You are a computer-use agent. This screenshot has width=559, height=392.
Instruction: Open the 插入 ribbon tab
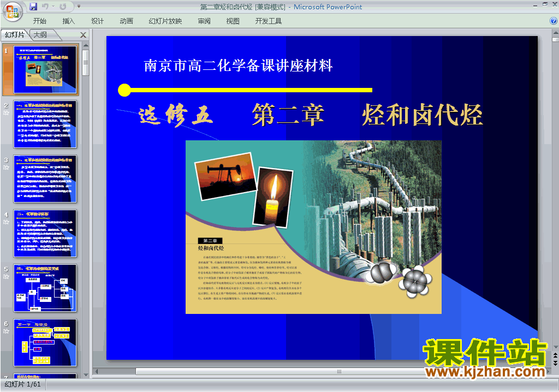[x=68, y=21]
